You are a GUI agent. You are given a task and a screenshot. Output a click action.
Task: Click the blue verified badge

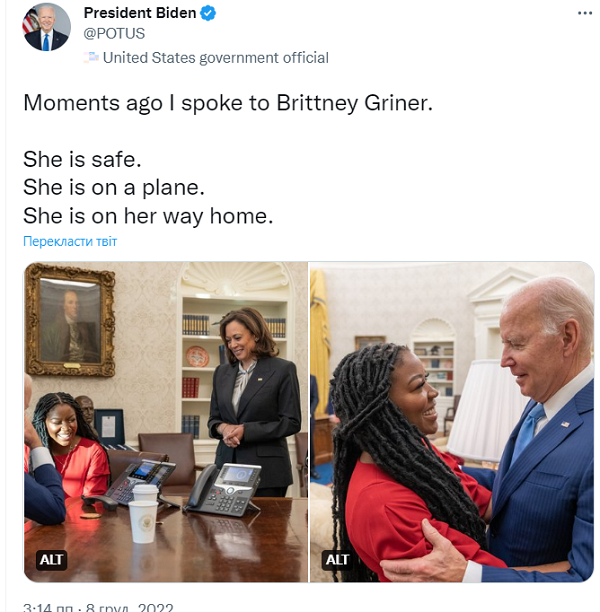206,14
